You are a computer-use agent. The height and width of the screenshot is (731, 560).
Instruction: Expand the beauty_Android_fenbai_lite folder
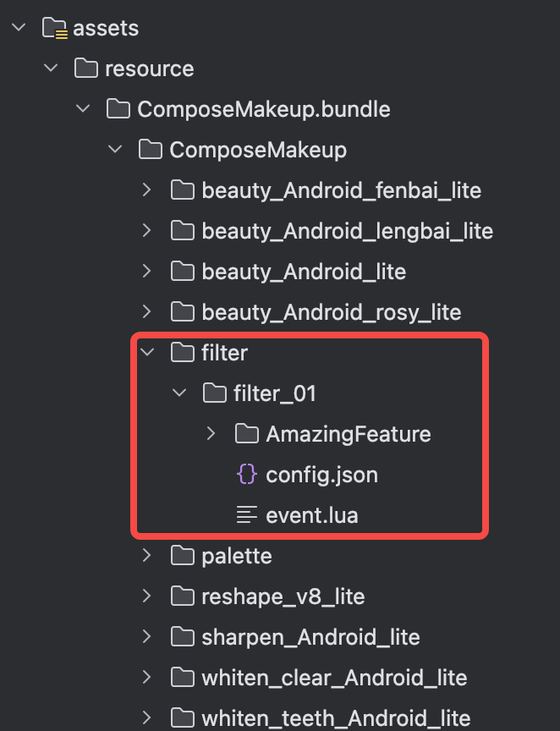pos(147,190)
